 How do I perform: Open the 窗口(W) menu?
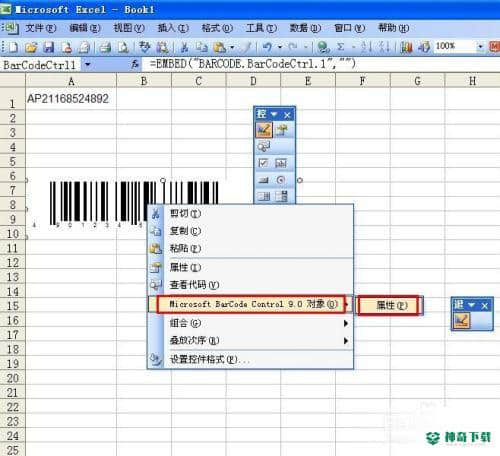[x=349, y=28]
